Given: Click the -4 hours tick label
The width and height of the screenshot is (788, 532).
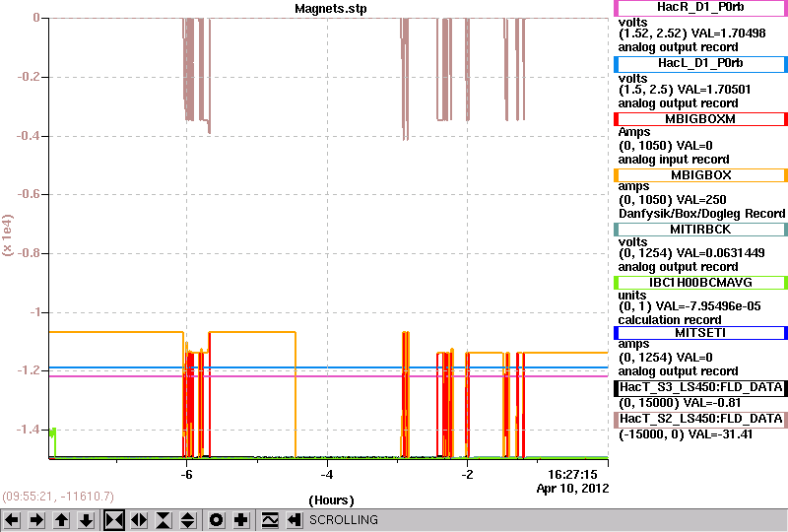Looking at the screenshot, I should [327, 475].
